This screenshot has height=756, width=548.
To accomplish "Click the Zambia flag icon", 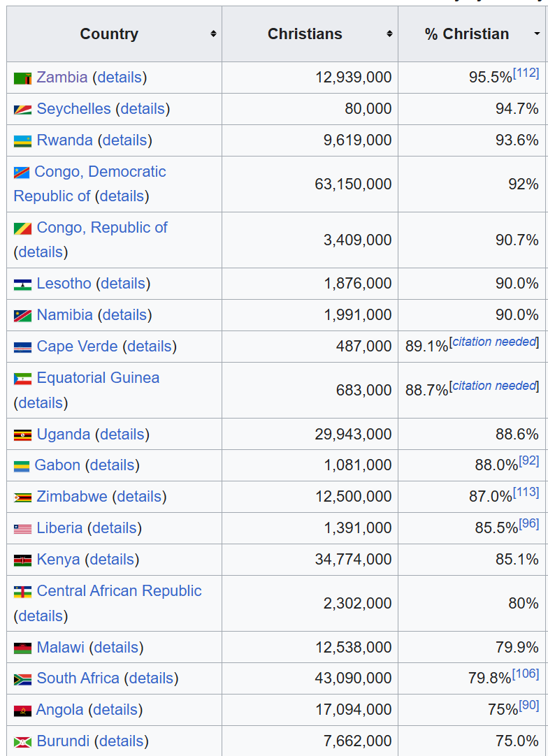I will coord(22,78).
